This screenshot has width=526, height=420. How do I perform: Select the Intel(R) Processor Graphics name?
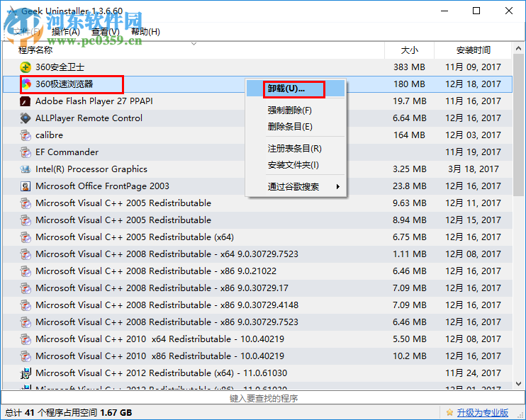(91, 169)
